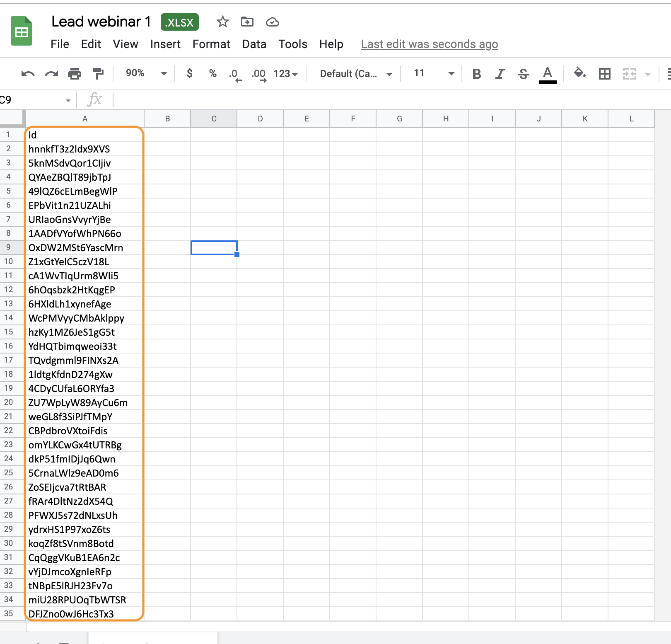Decrease decimal places
The width and height of the screenshot is (671, 644).
pos(235,75)
